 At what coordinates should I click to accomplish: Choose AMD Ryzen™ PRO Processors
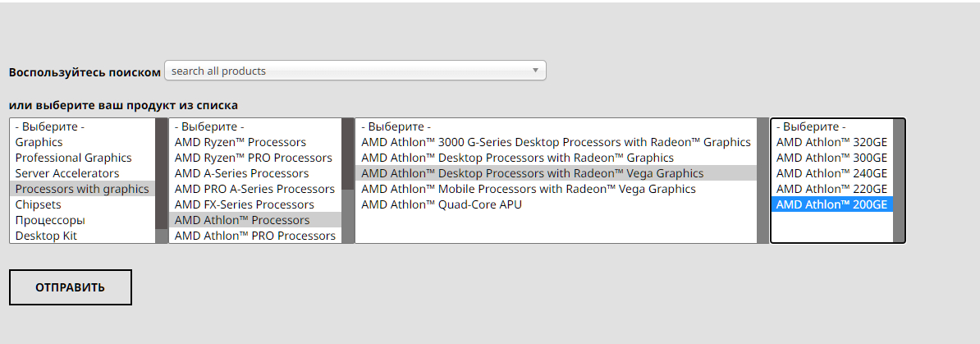[253, 158]
